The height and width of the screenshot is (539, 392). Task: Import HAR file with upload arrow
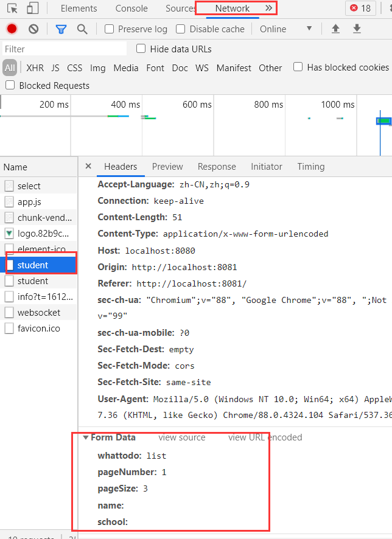click(x=335, y=29)
